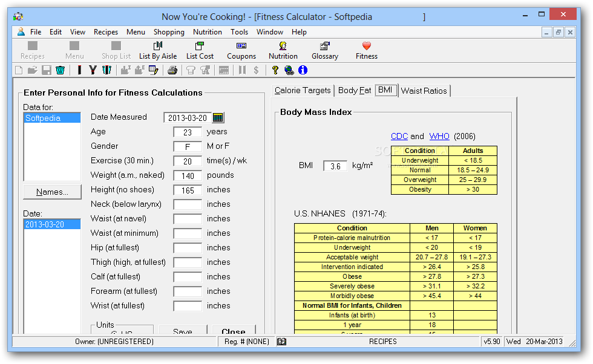Switch to the Waist Ratios tab
The image size is (593, 364).
point(424,91)
